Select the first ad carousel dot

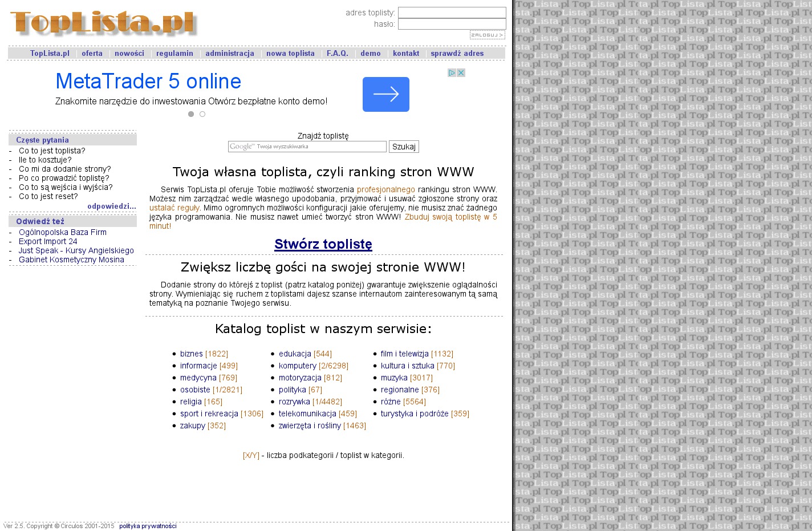coord(191,114)
